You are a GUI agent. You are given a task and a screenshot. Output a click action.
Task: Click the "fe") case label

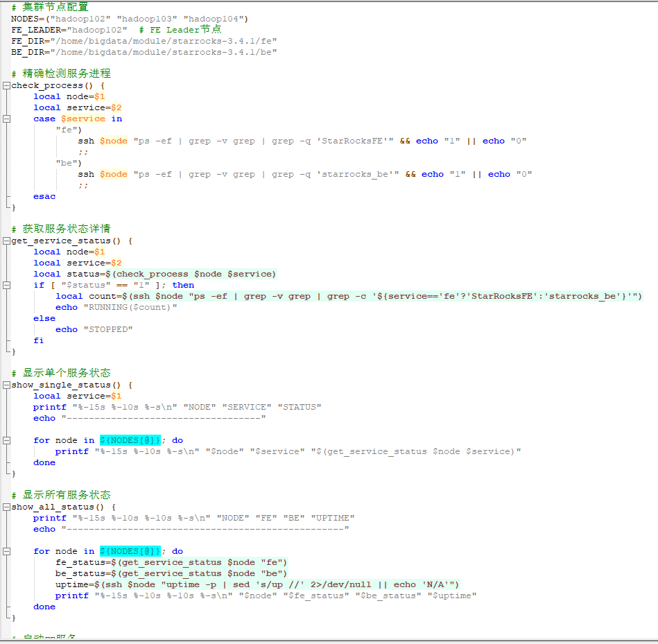click(69, 130)
